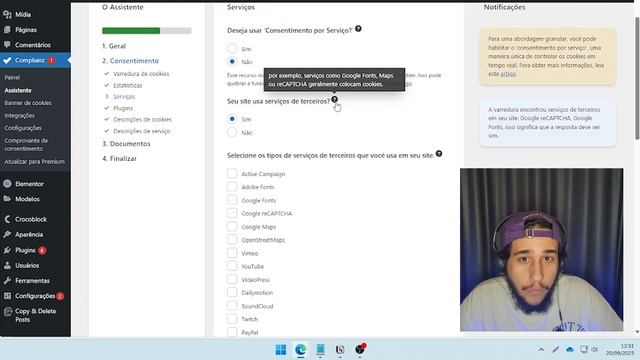Screen dimensions: 640x360
Task: Open Assistente under Complianz
Action: 18,90
